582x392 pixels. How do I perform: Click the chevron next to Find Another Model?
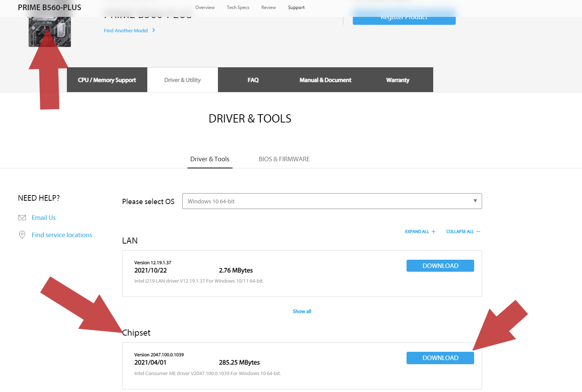coord(154,30)
